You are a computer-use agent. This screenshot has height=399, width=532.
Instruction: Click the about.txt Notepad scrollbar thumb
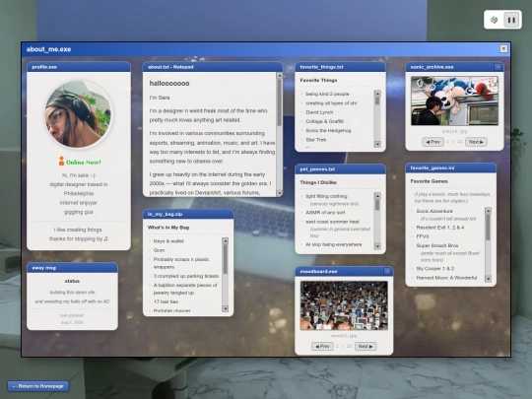[x=279, y=102]
